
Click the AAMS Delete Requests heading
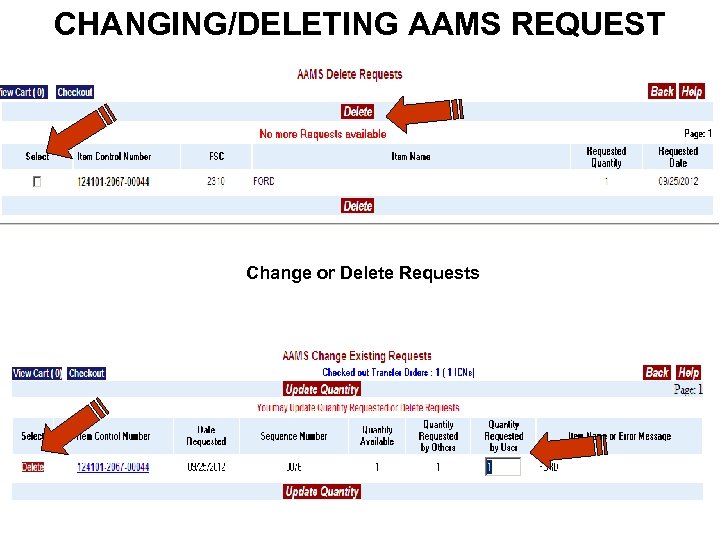[x=349, y=74]
